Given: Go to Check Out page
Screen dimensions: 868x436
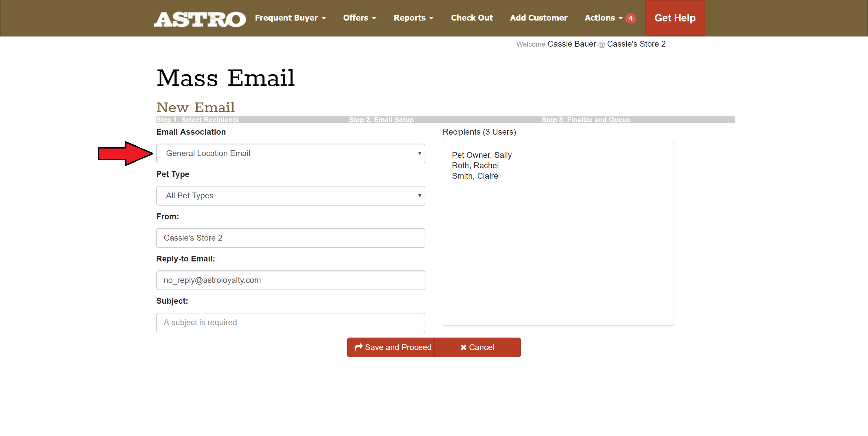Looking at the screenshot, I should (472, 18).
